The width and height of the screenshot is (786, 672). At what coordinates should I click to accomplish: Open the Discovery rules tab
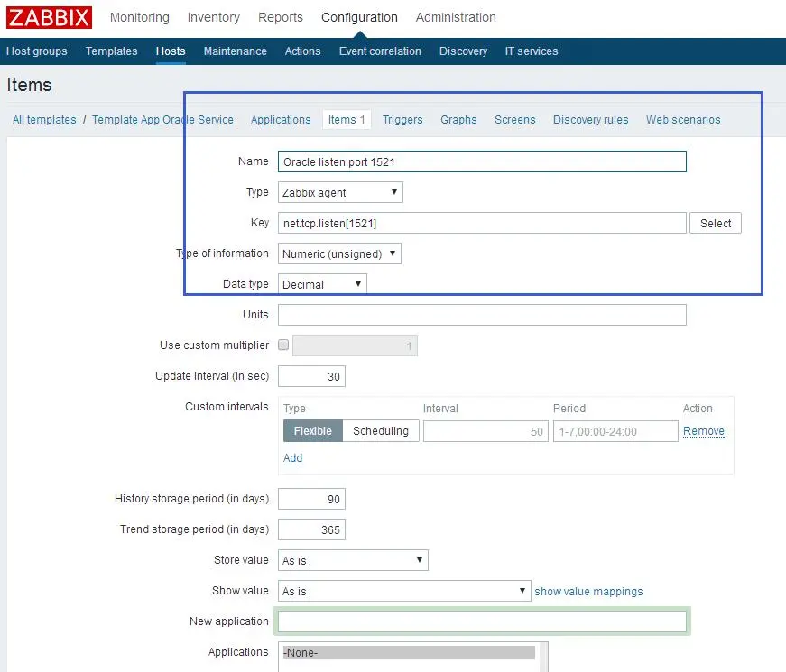click(590, 120)
